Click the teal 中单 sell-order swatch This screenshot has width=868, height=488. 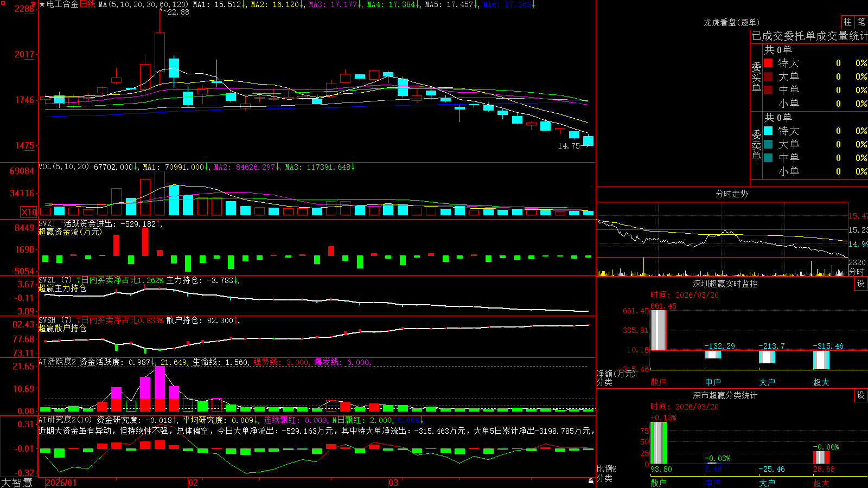(768, 158)
